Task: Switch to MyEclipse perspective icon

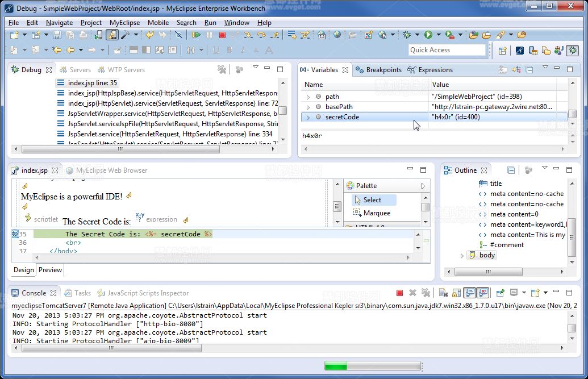Action: click(x=520, y=50)
